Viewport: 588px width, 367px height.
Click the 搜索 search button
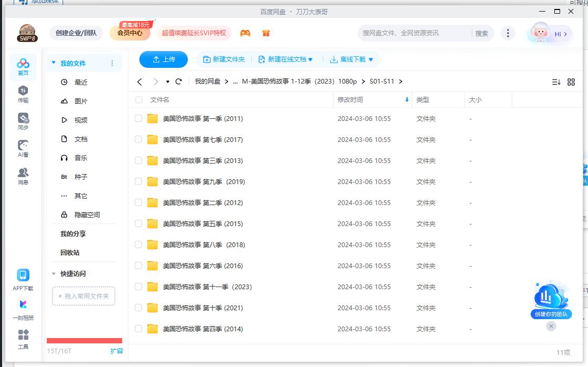(482, 33)
